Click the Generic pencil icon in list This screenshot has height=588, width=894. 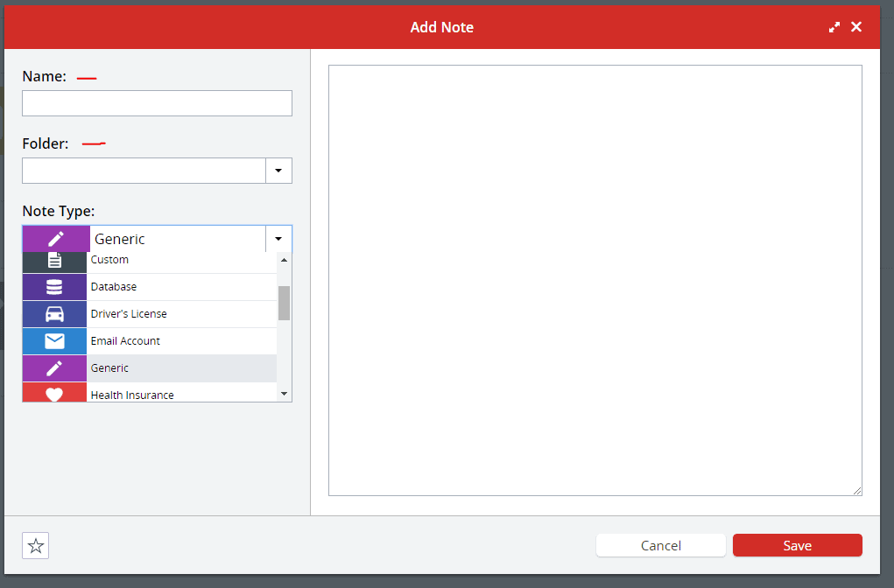click(54, 368)
